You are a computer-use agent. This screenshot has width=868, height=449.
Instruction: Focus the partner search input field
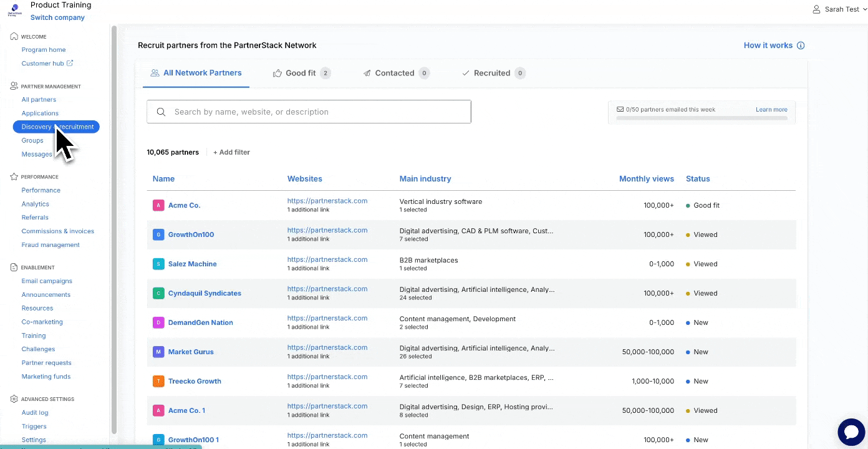point(309,112)
